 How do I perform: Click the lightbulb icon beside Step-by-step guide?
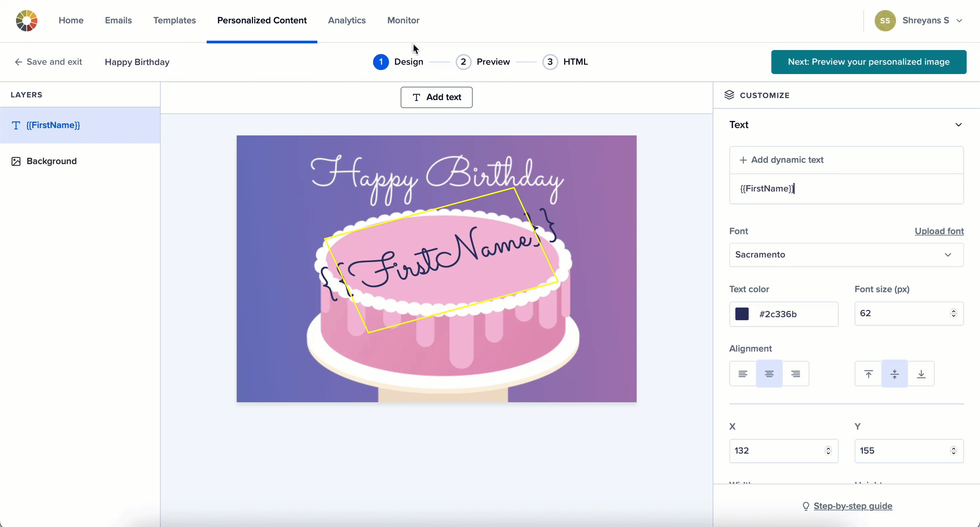[x=805, y=506]
